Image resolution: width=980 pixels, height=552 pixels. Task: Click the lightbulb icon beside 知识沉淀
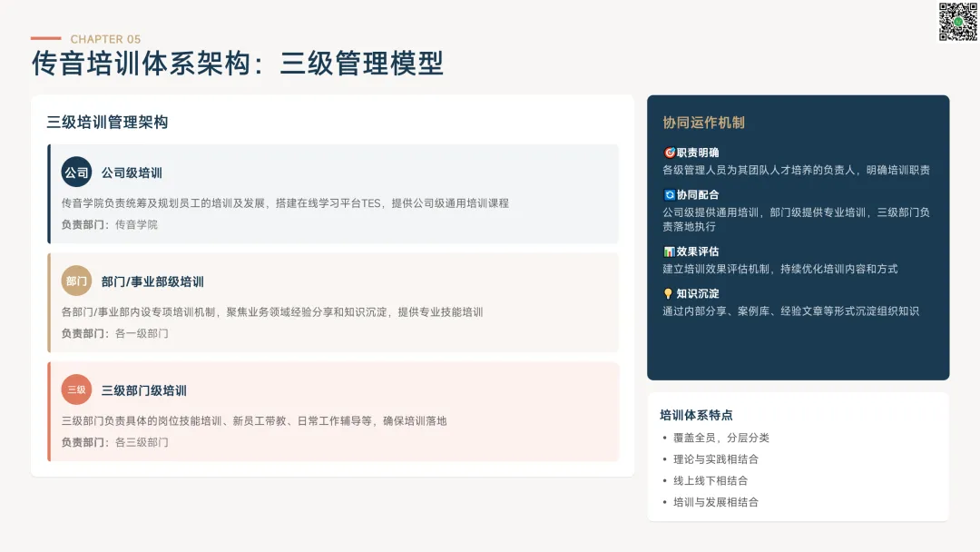[669, 294]
